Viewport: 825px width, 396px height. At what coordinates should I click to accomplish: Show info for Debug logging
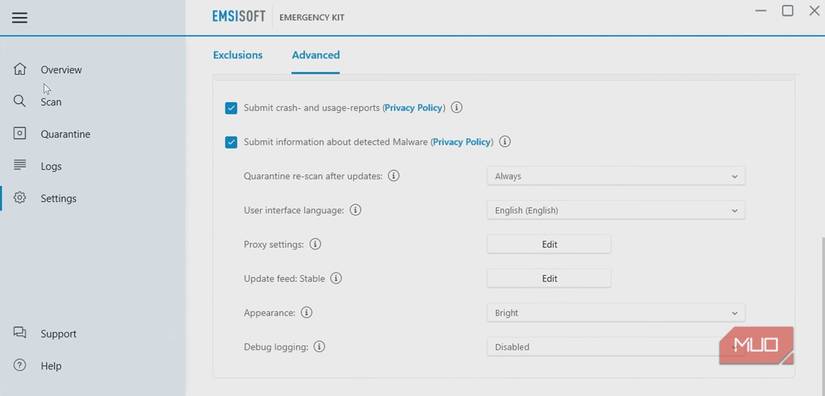pos(319,347)
